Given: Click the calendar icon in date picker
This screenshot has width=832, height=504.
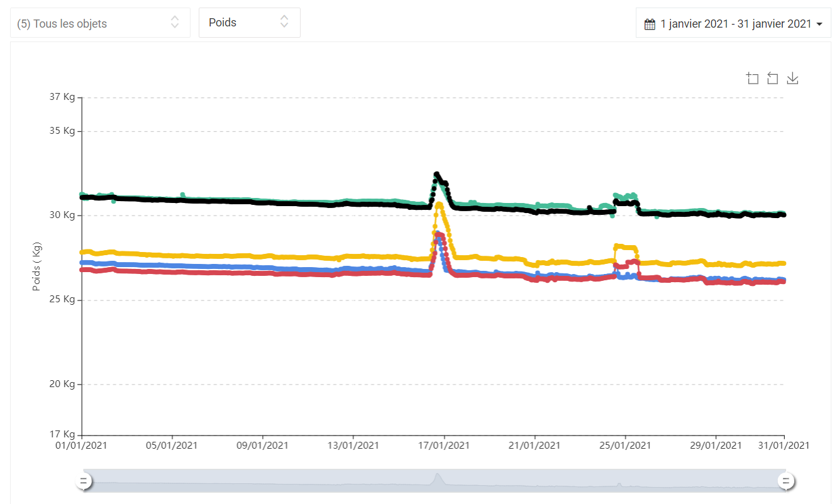Looking at the screenshot, I should pyautogui.click(x=650, y=24).
